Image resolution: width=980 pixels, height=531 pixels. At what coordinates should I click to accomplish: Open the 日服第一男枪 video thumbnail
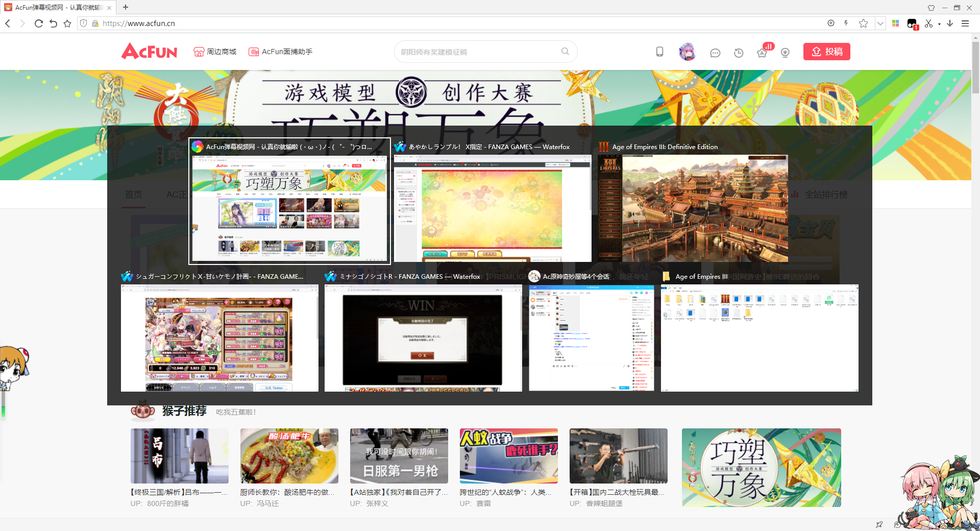point(399,456)
